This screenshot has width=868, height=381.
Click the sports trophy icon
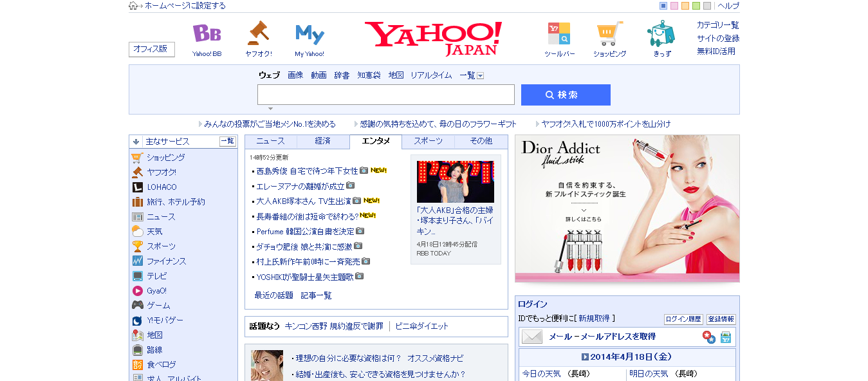[x=137, y=246]
